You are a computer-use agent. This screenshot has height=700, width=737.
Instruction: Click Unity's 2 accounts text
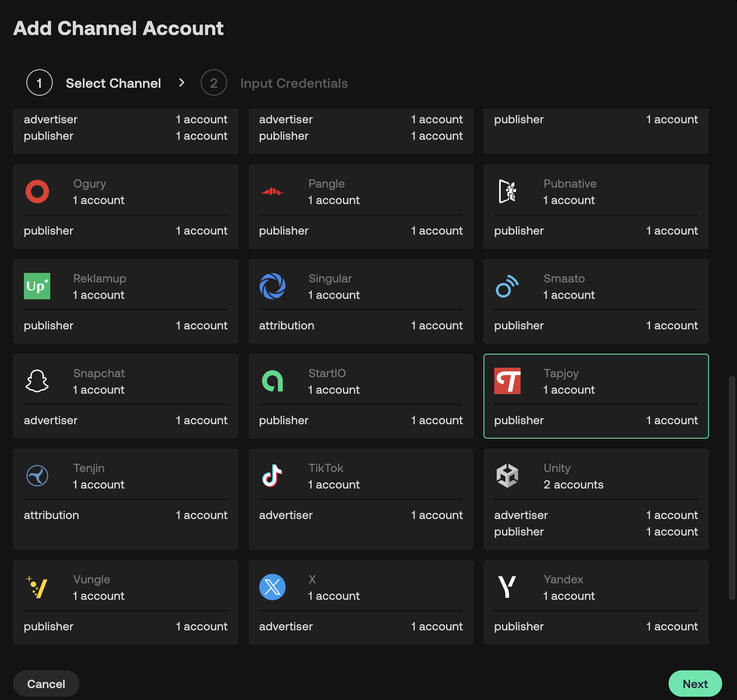573,484
